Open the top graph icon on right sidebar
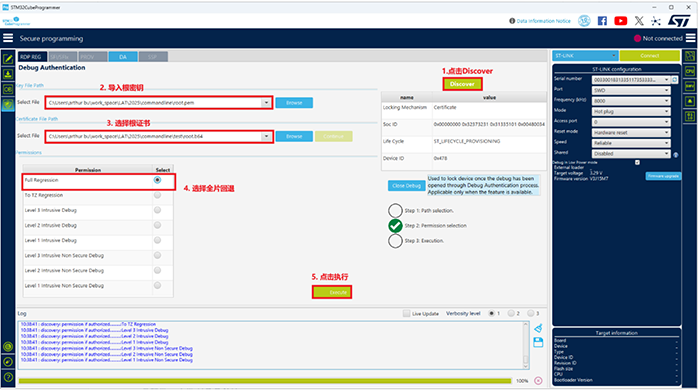This screenshot has height=391, width=700. (690, 56)
